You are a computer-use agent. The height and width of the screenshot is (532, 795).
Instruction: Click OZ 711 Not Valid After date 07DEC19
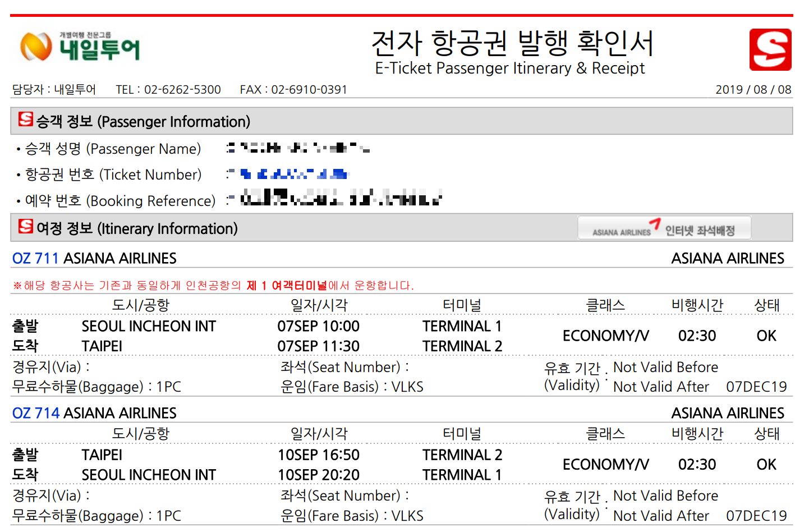tap(757, 387)
